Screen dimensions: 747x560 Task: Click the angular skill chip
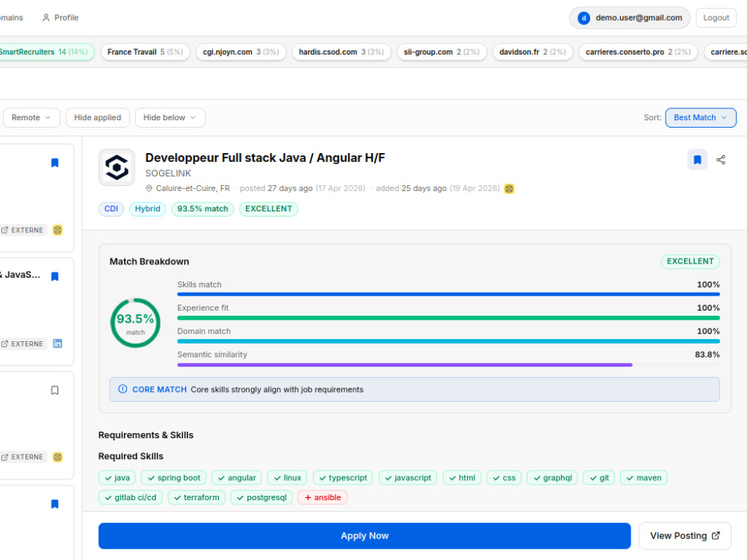point(237,478)
